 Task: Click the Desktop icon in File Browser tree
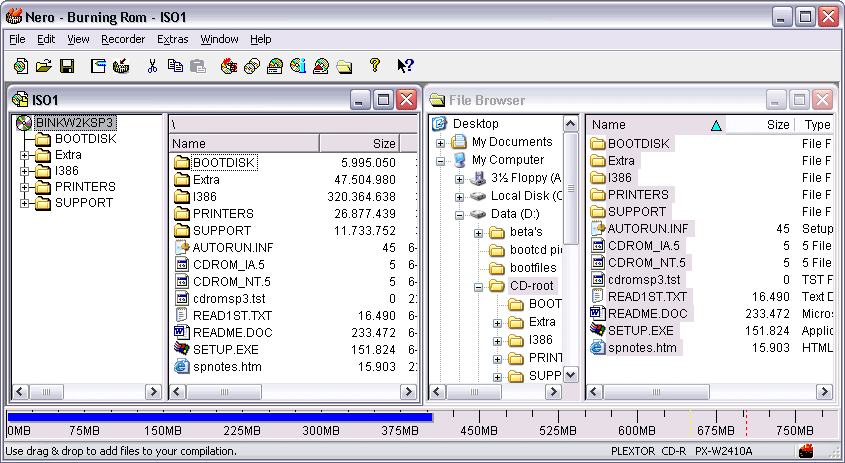(x=440, y=123)
